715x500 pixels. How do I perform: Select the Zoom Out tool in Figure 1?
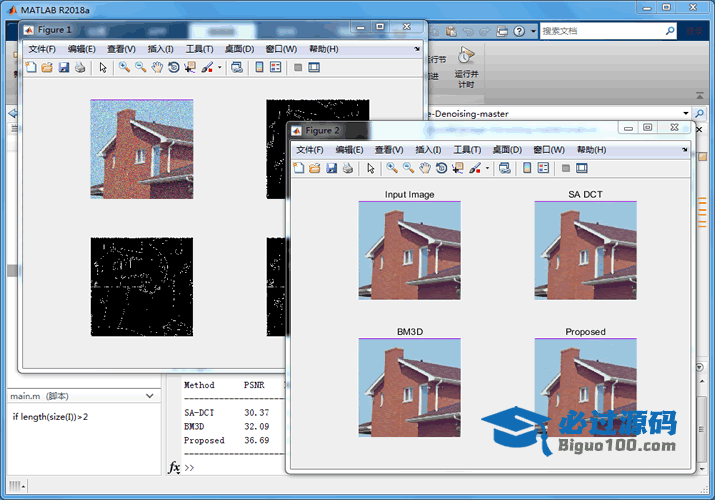pos(141,67)
